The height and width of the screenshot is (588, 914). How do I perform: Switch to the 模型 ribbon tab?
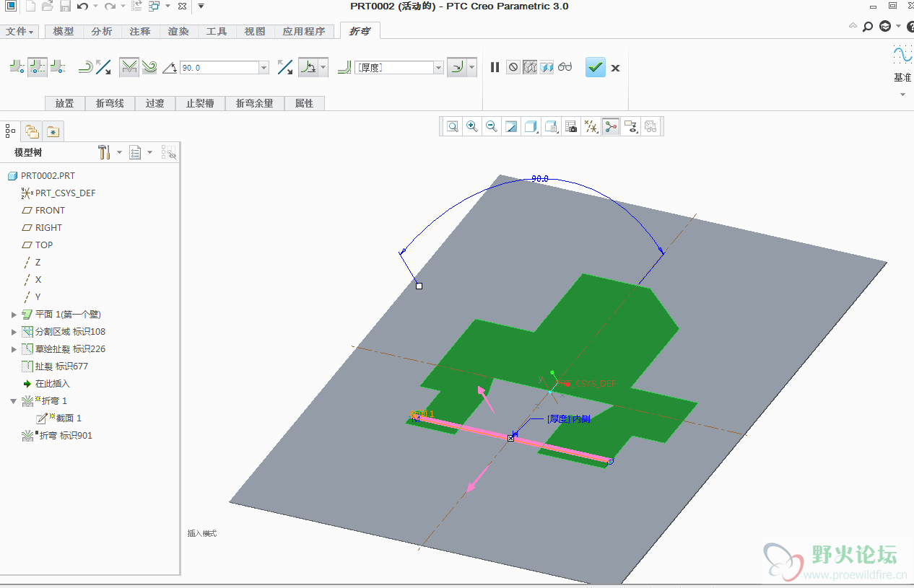[64, 31]
